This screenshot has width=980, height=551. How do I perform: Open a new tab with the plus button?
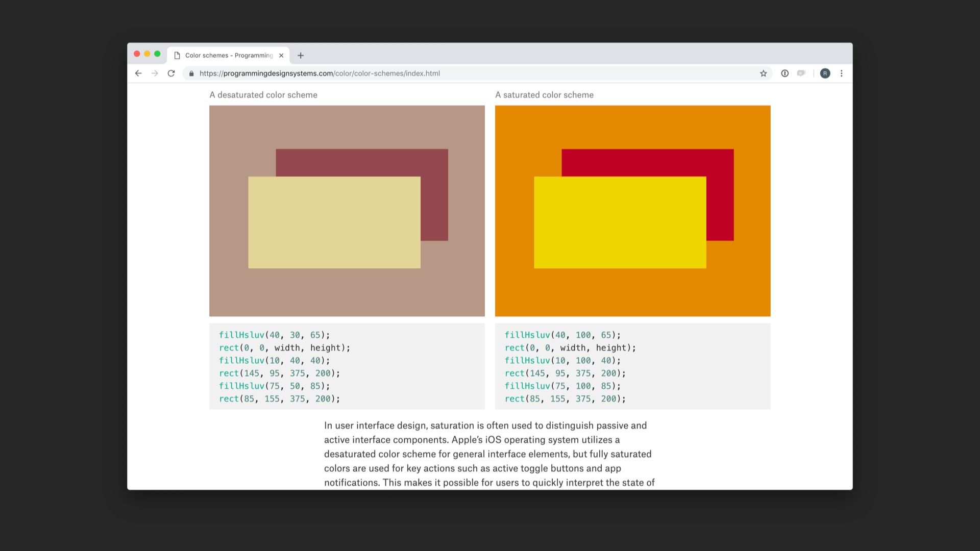pos(301,56)
